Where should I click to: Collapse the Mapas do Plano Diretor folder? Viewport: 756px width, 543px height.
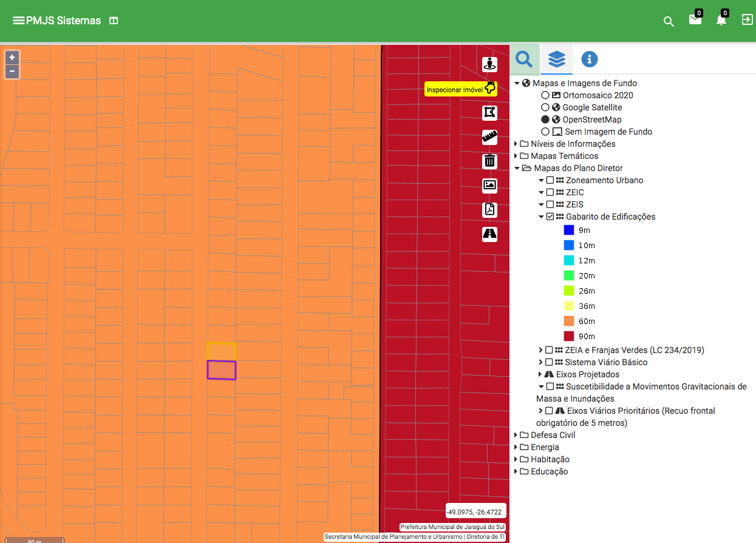tap(517, 168)
